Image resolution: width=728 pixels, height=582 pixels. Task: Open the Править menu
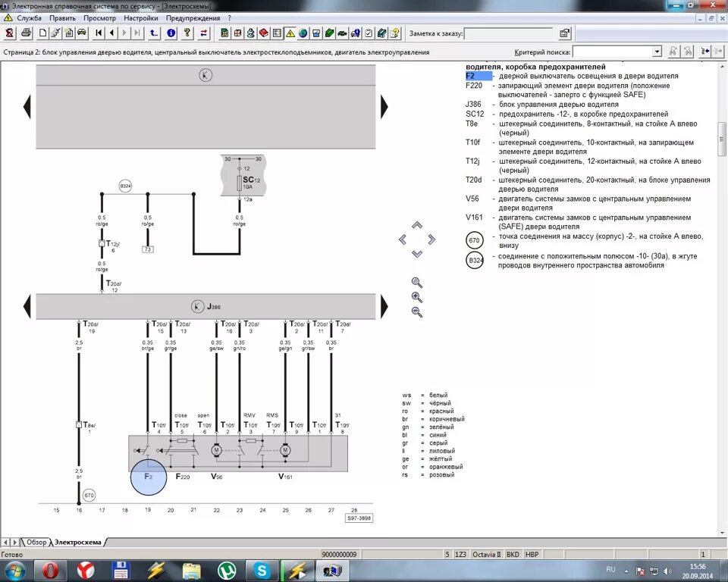62,18
